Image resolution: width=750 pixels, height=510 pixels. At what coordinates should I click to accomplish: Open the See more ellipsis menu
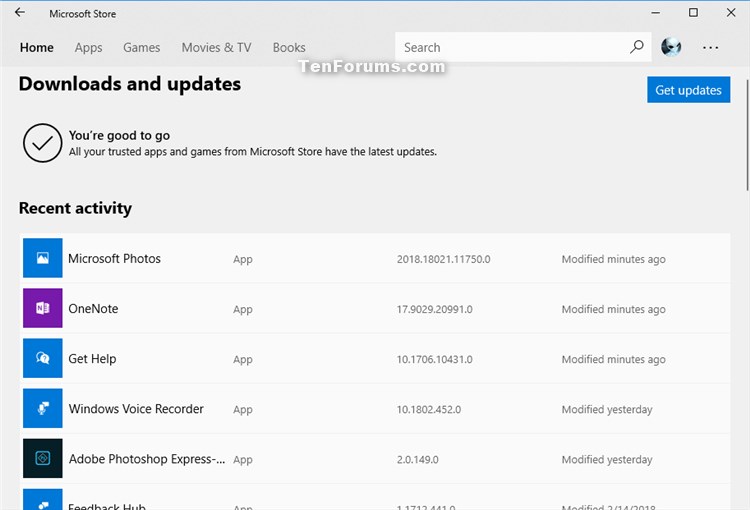(x=710, y=47)
